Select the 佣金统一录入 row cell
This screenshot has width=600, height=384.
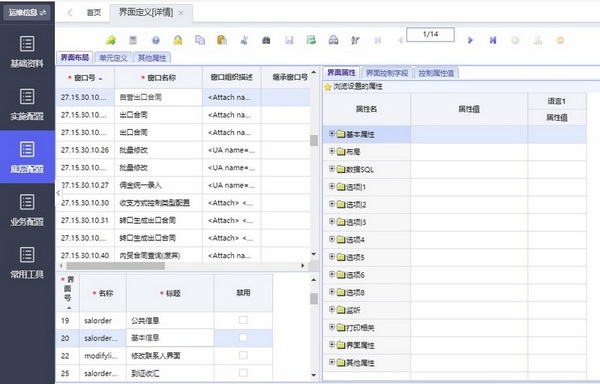tap(158, 185)
